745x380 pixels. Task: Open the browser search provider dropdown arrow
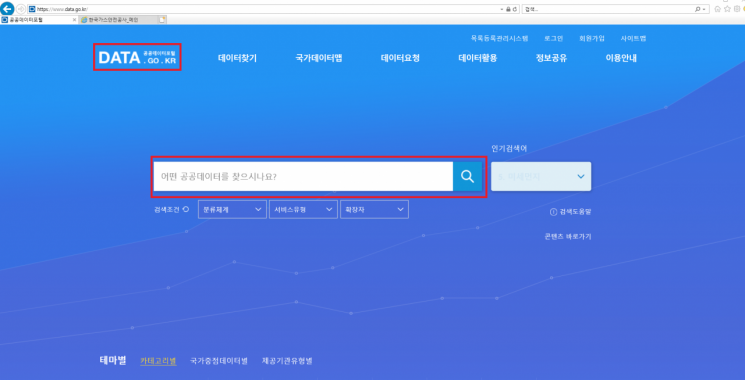point(704,9)
